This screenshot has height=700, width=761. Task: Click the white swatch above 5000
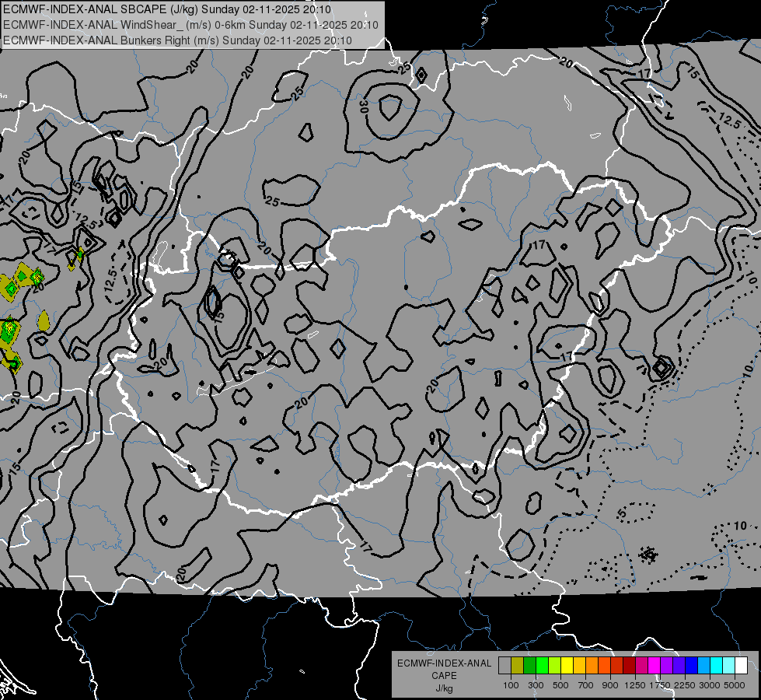(741, 666)
